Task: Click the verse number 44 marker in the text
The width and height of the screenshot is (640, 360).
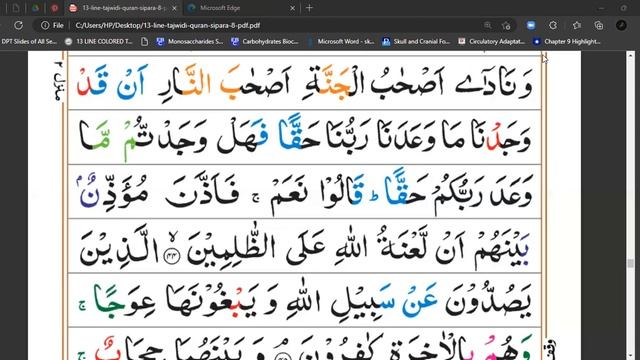Action: point(172,256)
